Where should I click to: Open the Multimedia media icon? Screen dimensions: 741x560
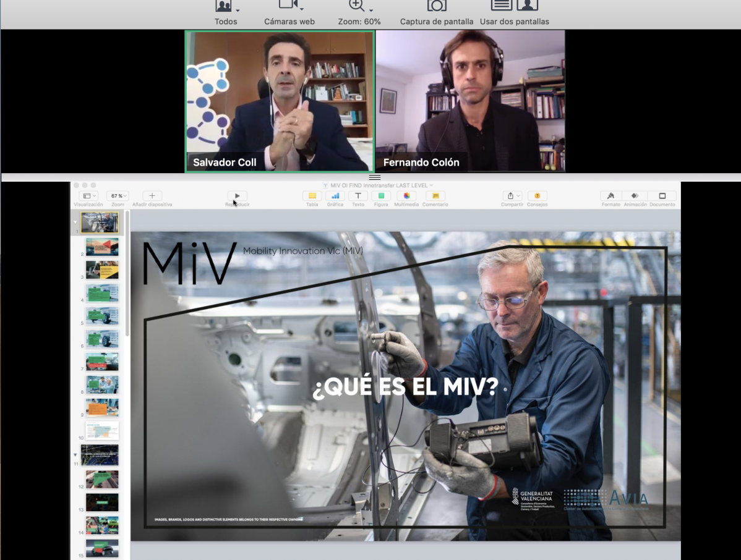(x=406, y=195)
